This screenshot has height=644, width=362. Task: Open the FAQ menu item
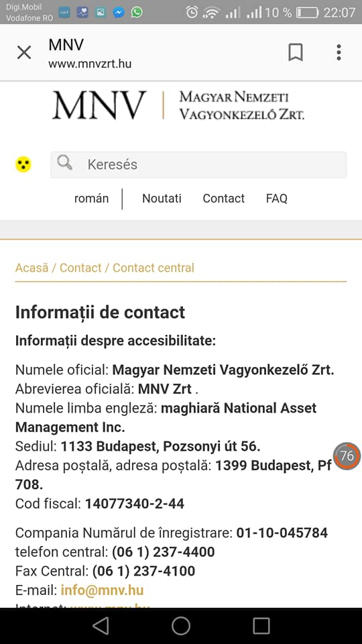(277, 199)
